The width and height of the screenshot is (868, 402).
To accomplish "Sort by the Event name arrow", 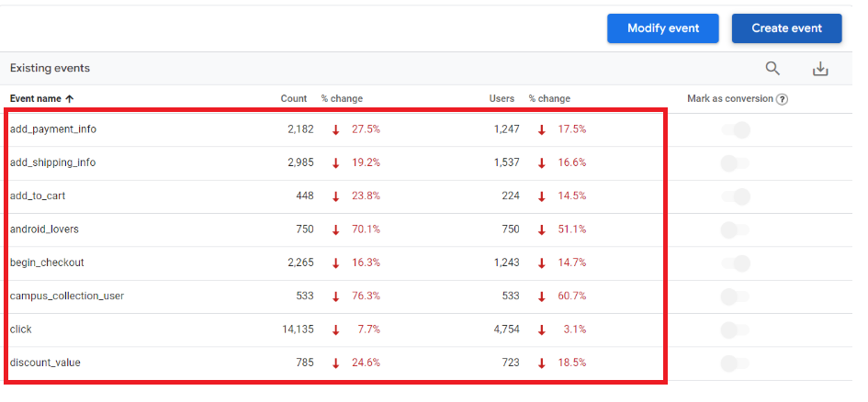I will (x=69, y=99).
